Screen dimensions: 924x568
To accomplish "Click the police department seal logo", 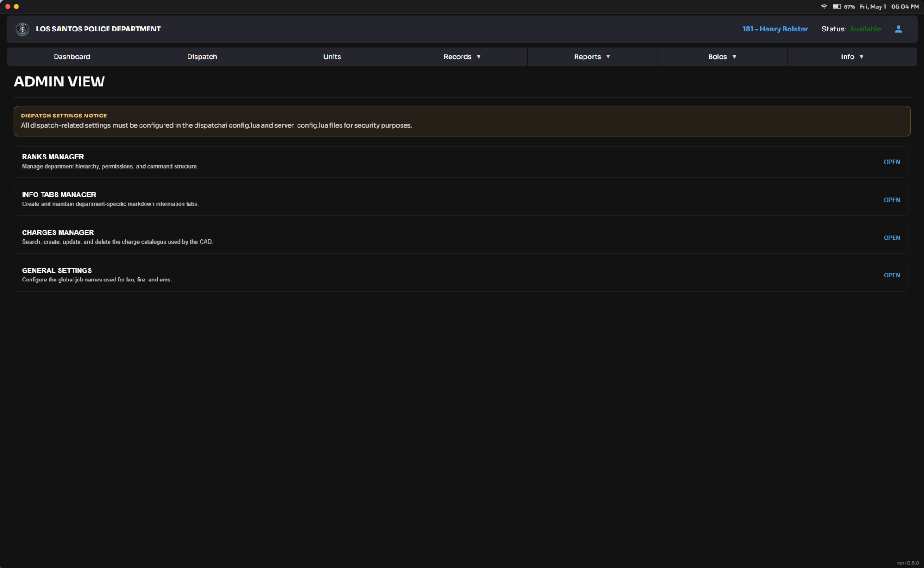I will pos(22,29).
